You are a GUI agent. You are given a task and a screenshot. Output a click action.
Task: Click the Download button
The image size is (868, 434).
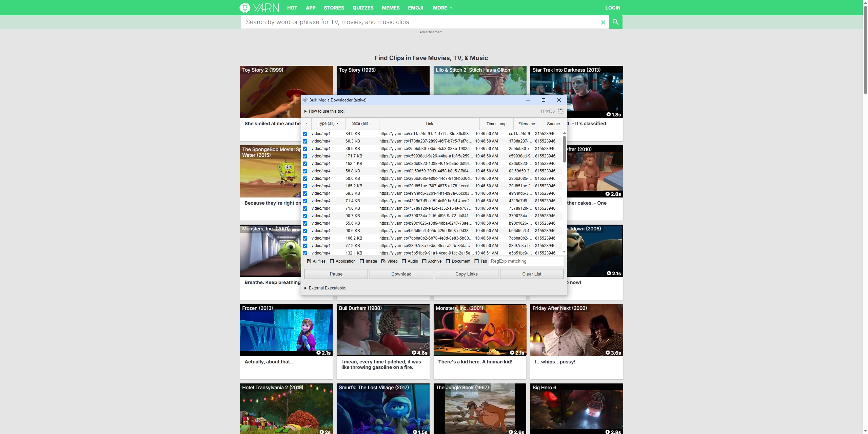click(x=401, y=274)
